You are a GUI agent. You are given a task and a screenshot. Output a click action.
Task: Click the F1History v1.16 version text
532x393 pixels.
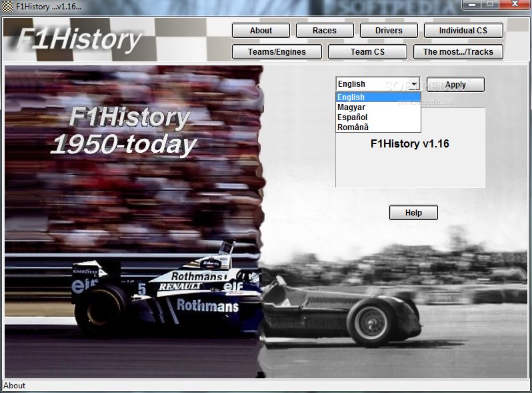pyautogui.click(x=410, y=143)
